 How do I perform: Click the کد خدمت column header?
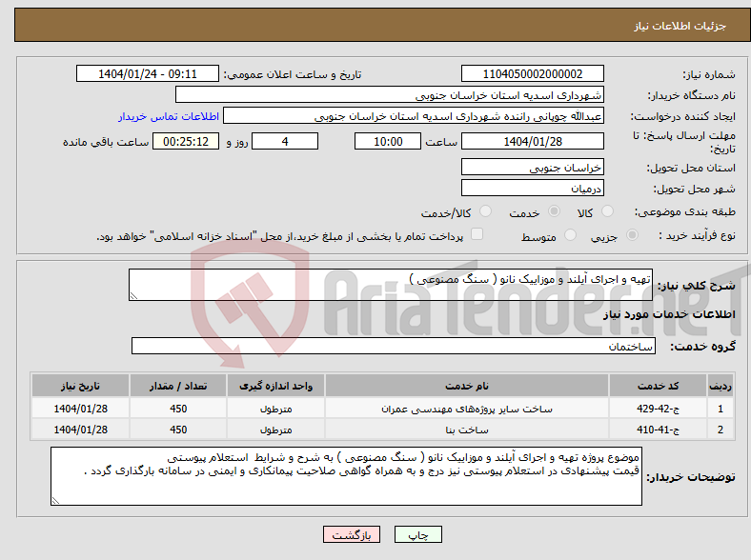[659, 386]
